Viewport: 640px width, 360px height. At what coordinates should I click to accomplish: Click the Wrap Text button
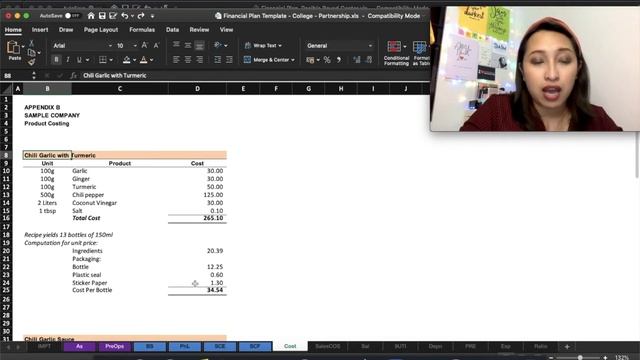tap(263, 45)
